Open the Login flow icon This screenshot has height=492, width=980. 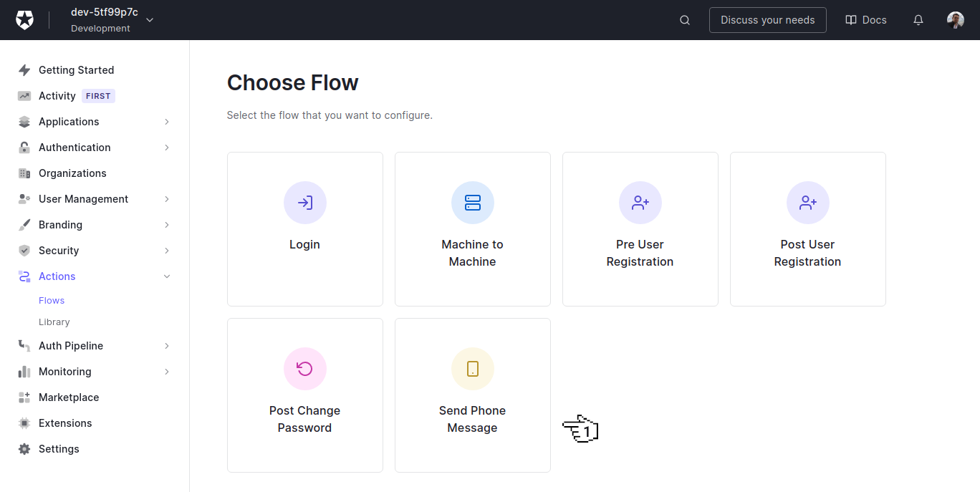[x=304, y=203]
